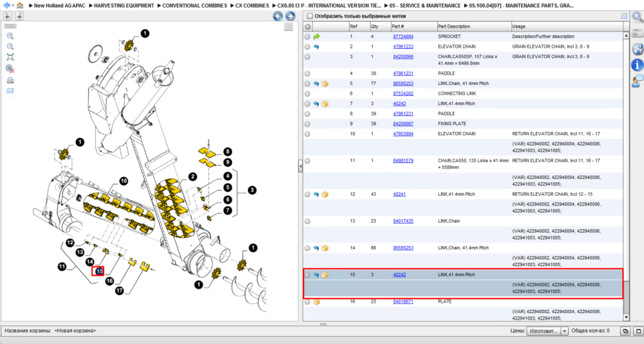
Task: Click the supersession arrow for part 47961233
Action: tap(316, 47)
